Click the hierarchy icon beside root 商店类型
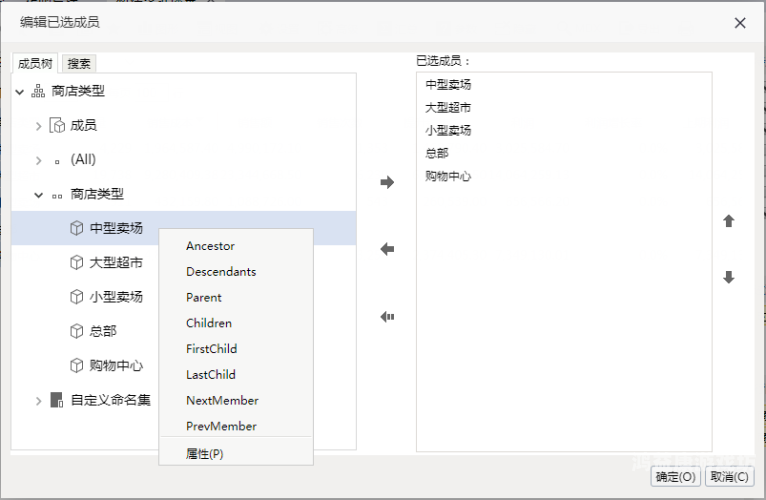 pyautogui.click(x=38, y=91)
